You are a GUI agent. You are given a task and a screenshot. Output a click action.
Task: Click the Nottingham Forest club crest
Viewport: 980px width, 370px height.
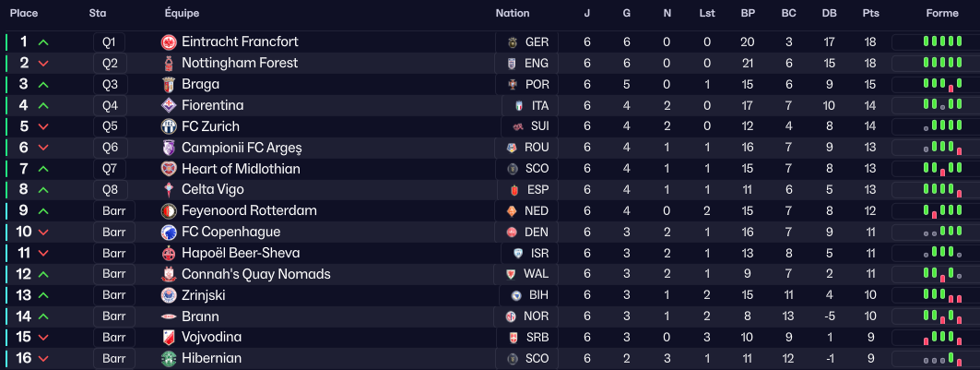coord(169,64)
